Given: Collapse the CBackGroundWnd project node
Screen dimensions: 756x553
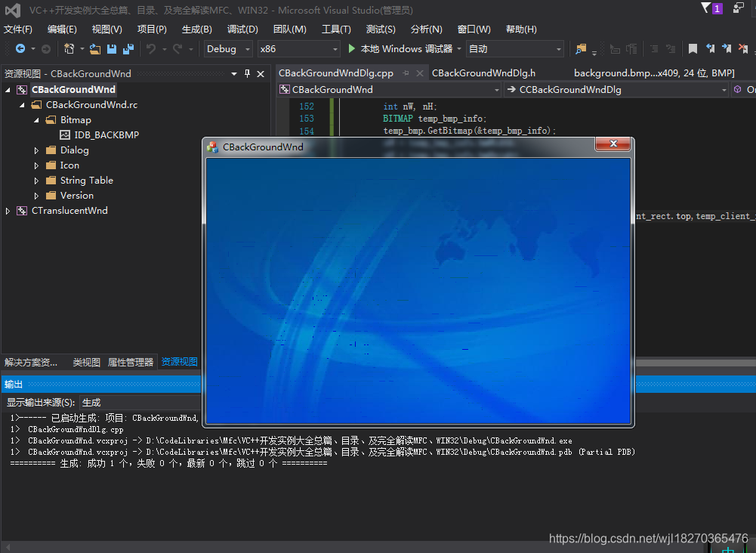Looking at the screenshot, I should click(x=8, y=90).
